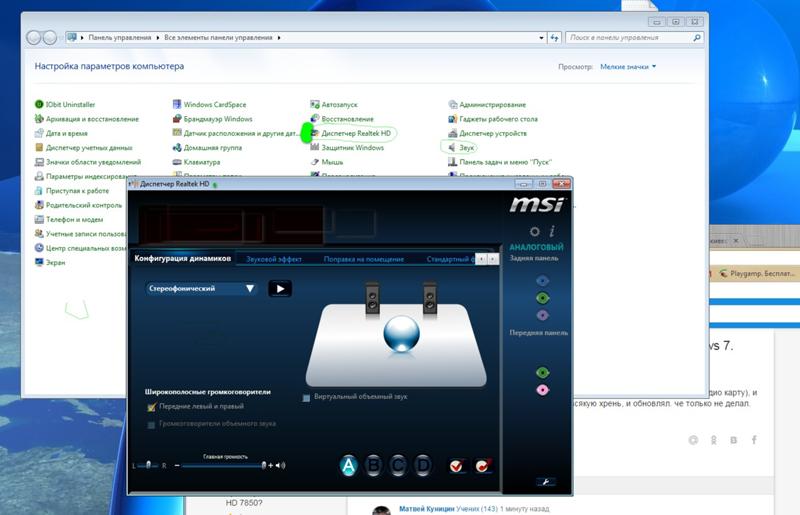Image resolution: width=800 pixels, height=515 pixels.
Task: Open Дата и время in Control Panel
Action: click(61, 133)
